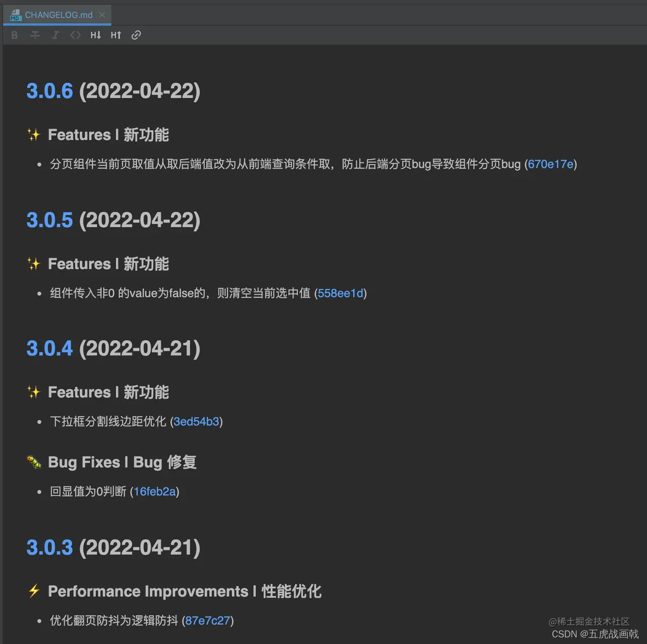This screenshot has height=644, width=647.
Task: Click the Bug Fixes heading text
Action: pos(122,462)
